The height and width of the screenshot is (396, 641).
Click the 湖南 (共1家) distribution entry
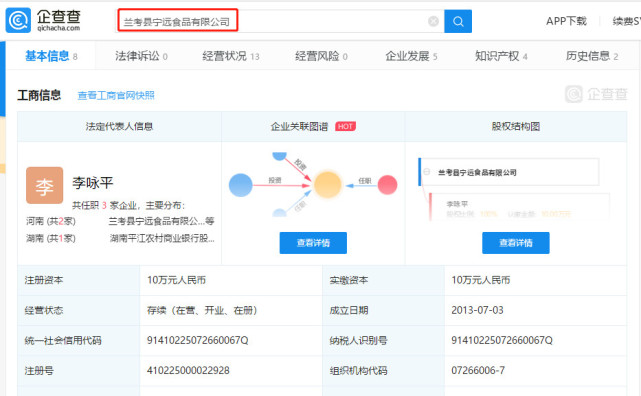51,238
